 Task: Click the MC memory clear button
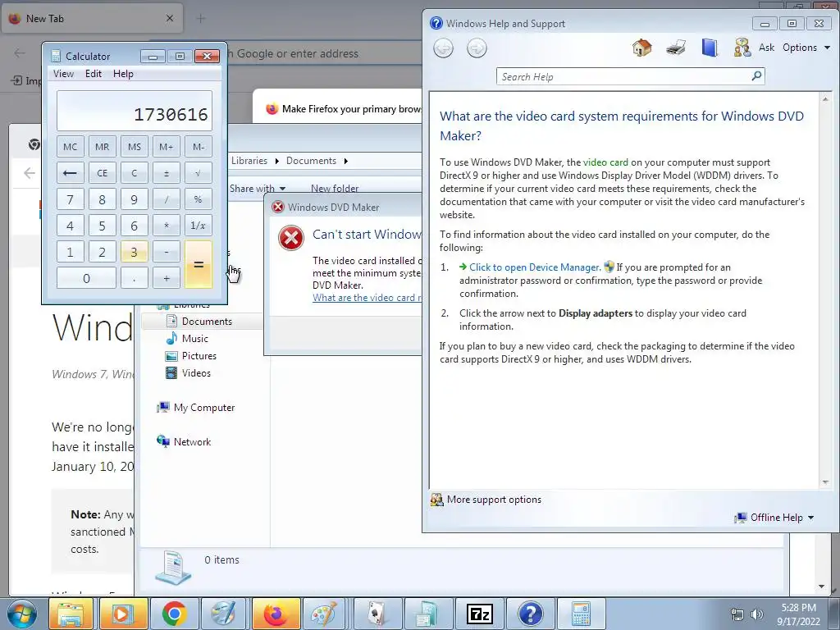point(71,147)
